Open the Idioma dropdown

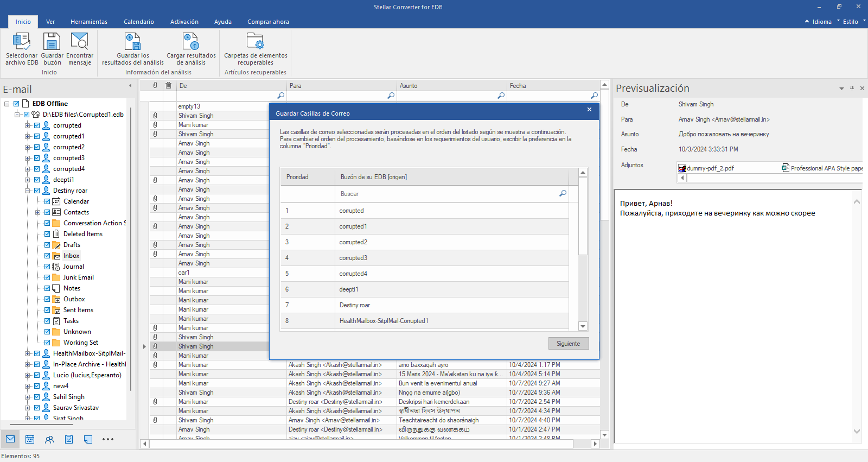click(x=822, y=22)
